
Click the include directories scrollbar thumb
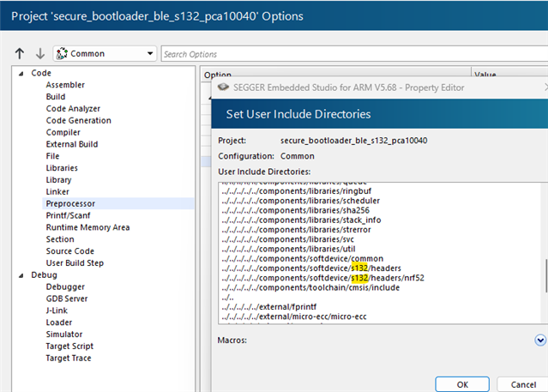pos(546,275)
